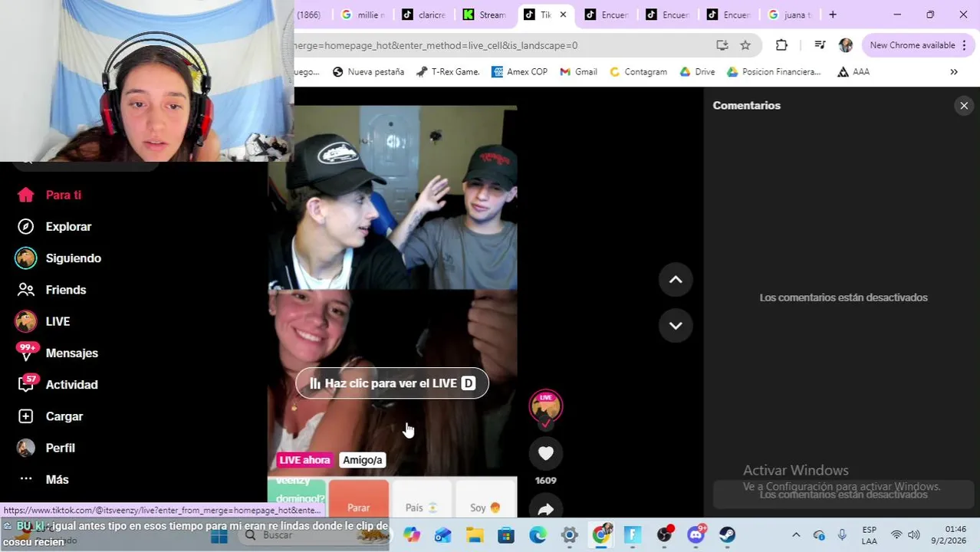Bookmark this page with star icon

point(745,45)
